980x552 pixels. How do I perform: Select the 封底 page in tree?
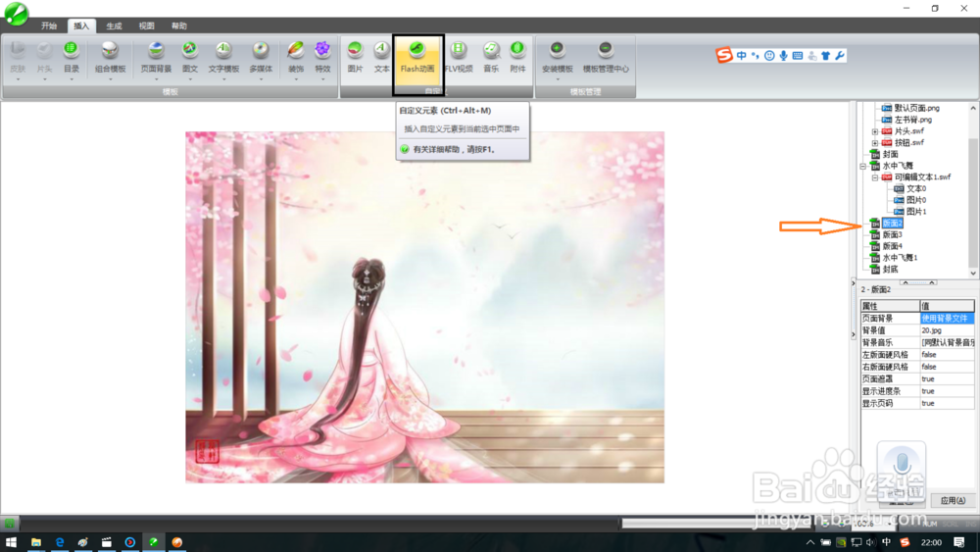(890, 270)
